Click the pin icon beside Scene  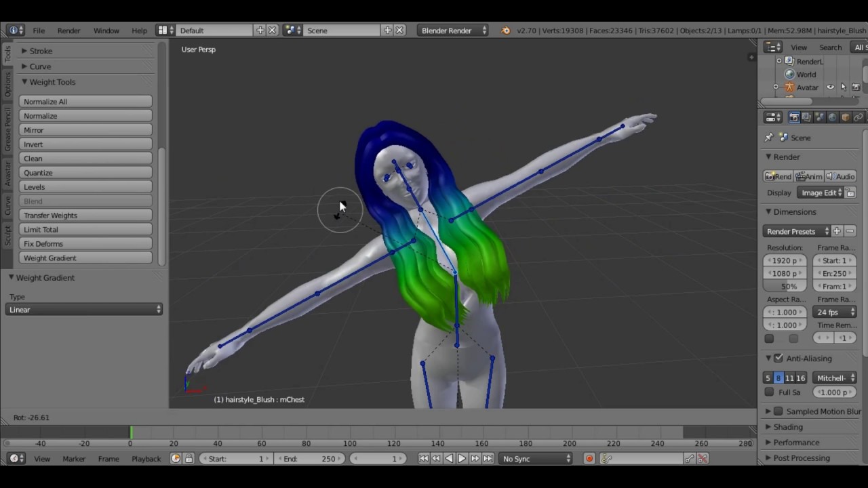768,138
